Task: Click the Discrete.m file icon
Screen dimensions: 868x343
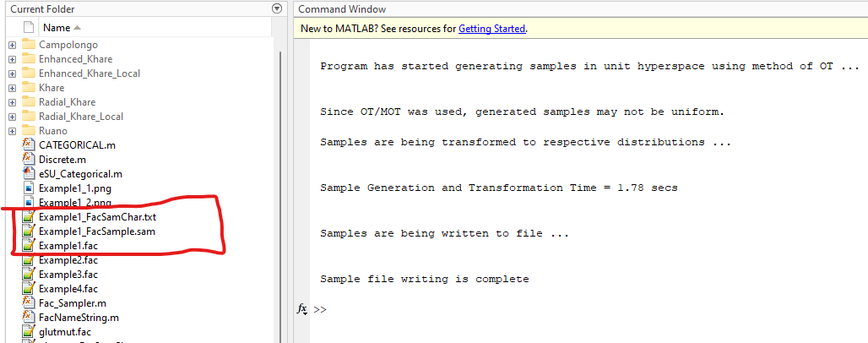Action: click(x=27, y=159)
